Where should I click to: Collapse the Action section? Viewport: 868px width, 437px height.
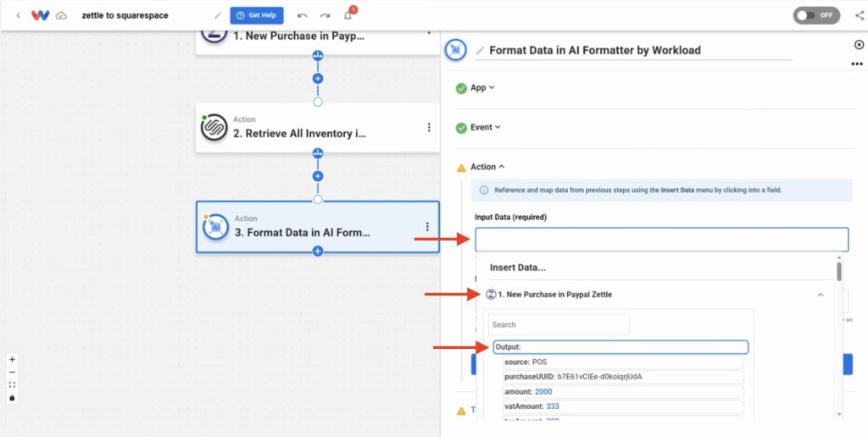487,167
